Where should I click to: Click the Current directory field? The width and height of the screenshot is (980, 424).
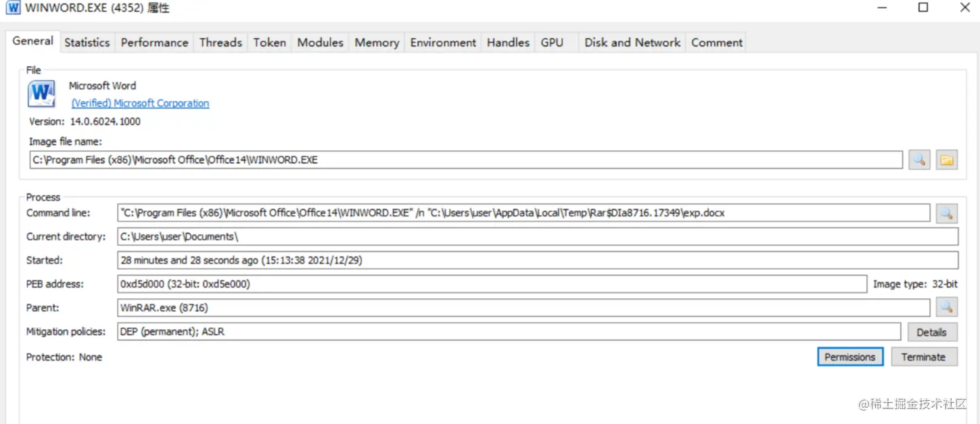538,237
